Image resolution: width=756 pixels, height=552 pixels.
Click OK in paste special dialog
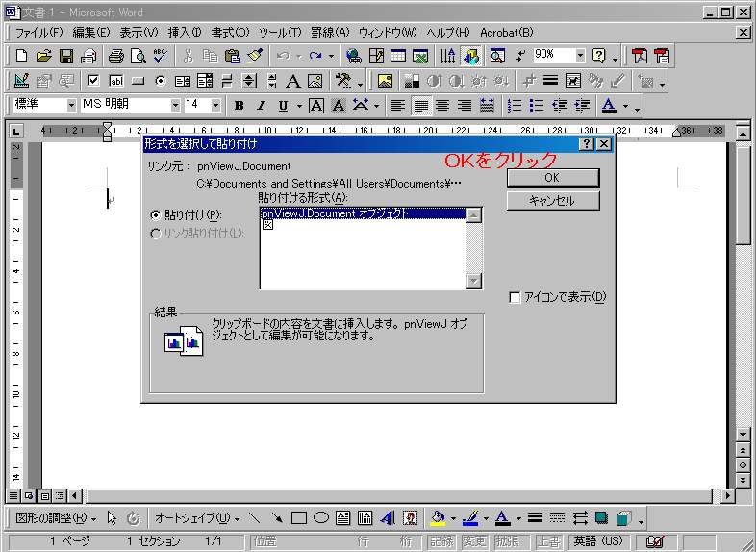[x=553, y=178]
